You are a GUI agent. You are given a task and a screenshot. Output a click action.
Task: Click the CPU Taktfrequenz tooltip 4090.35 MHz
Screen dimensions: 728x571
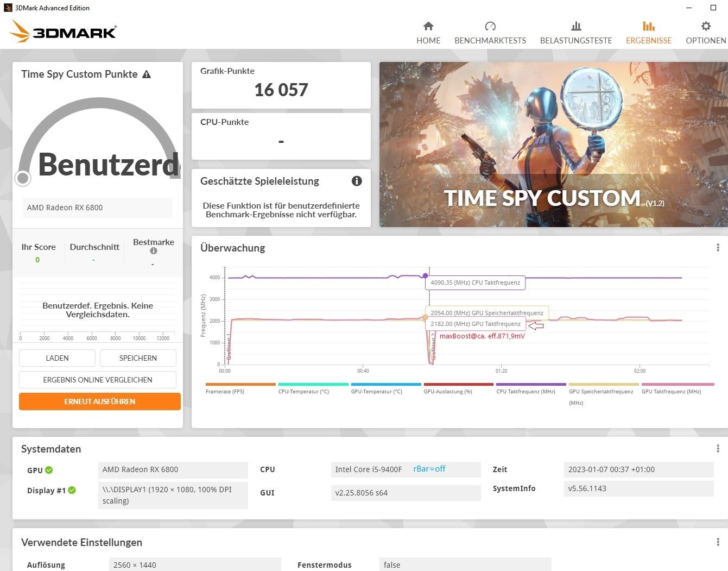[475, 283]
